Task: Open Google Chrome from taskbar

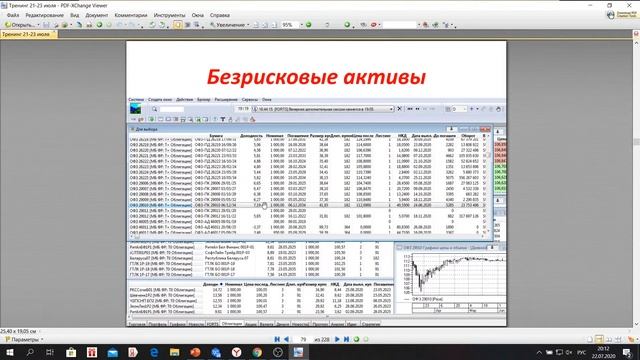Action: pos(257,352)
